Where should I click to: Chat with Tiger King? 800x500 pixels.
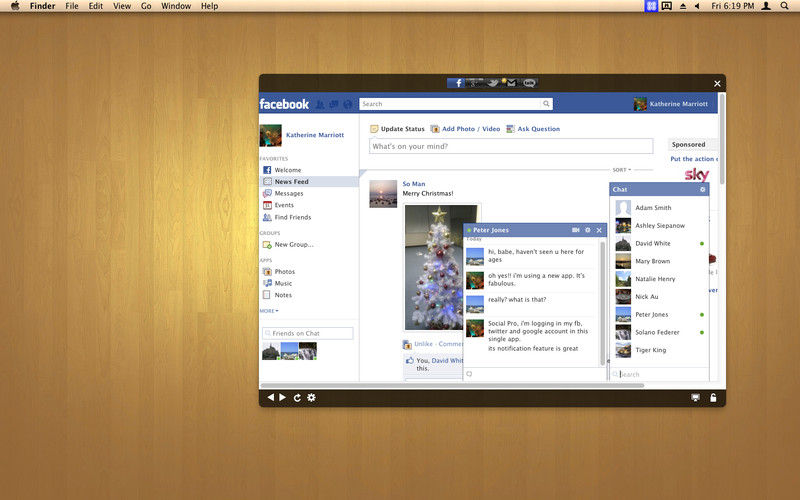point(659,350)
